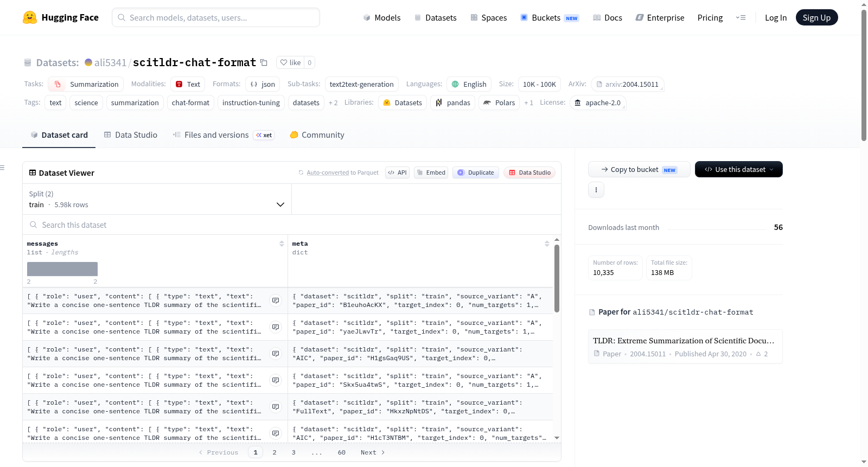Go to page 3 of the table
This screenshot has width=868, height=467.
click(293, 452)
